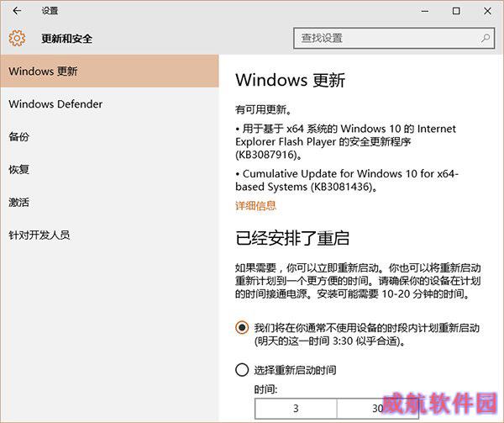Screen dimensions: 504x423
Task: Close the 设置 window
Action: (487, 11)
